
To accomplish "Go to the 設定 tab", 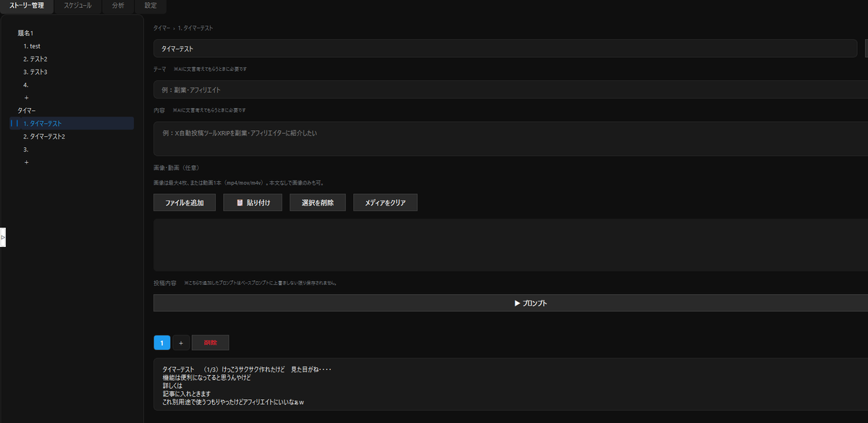I will click(151, 6).
